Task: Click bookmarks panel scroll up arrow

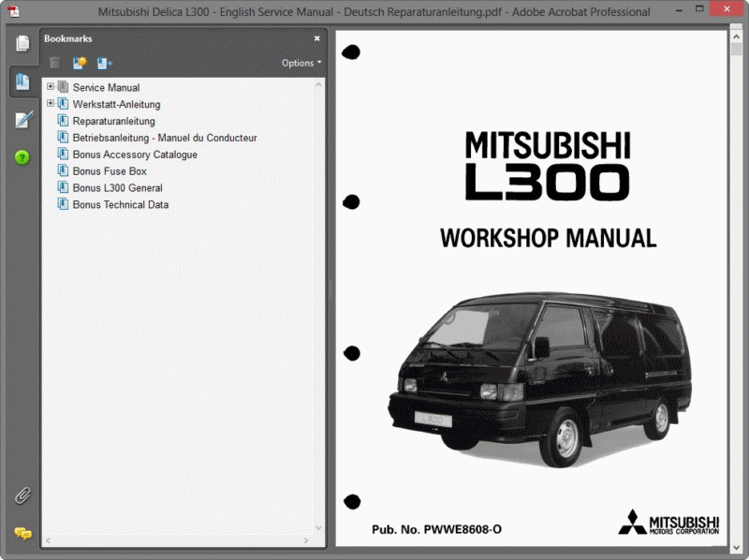Action: tap(318, 84)
